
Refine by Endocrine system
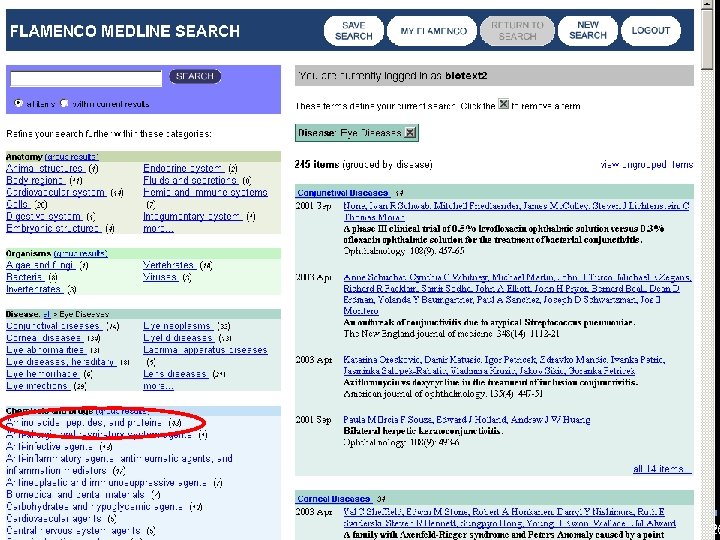pyautogui.click(x=184, y=168)
